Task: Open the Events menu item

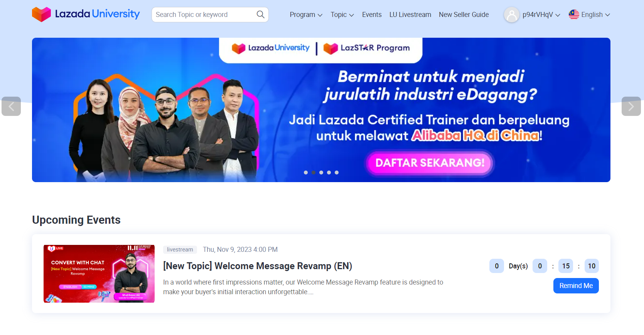Action: (372, 15)
